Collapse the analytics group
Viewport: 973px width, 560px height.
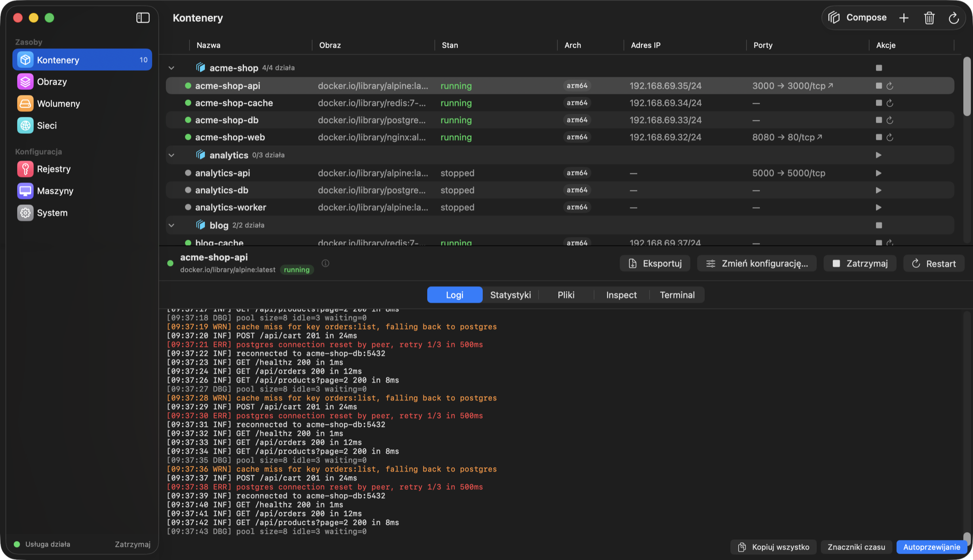171,155
